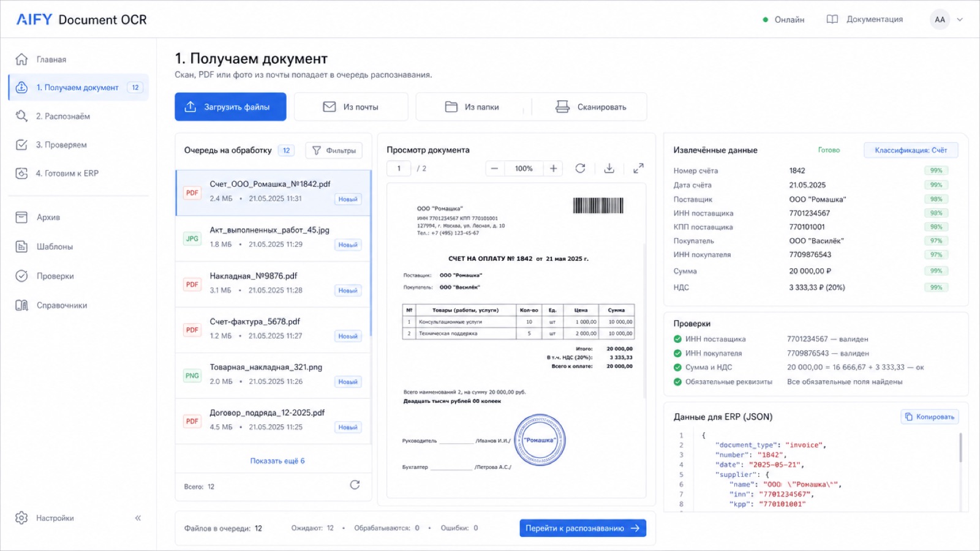Switch to step 2. Распознаём
This screenshot has width=980, height=551.
click(x=78, y=116)
